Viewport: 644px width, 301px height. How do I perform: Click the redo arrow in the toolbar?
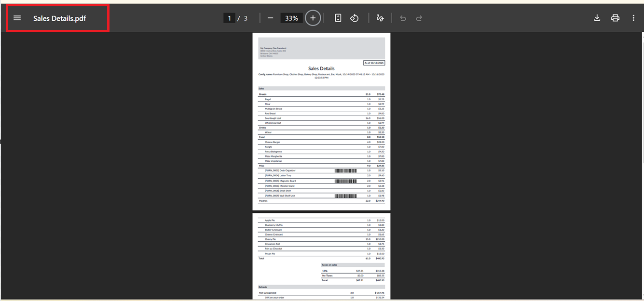click(x=419, y=18)
